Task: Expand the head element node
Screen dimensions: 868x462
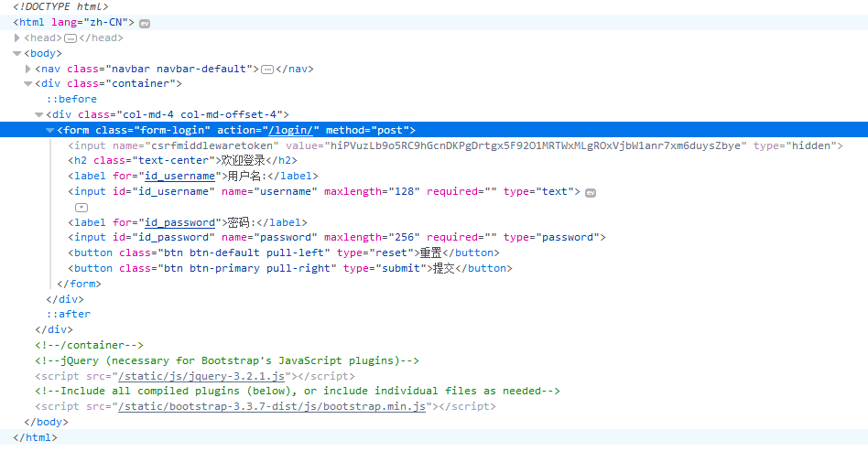Action: pyautogui.click(x=17, y=38)
